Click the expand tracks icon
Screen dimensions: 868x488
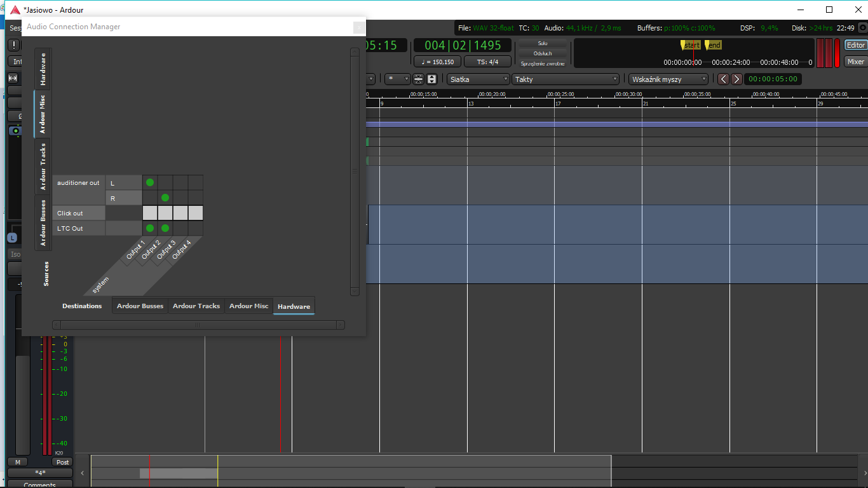432,79
